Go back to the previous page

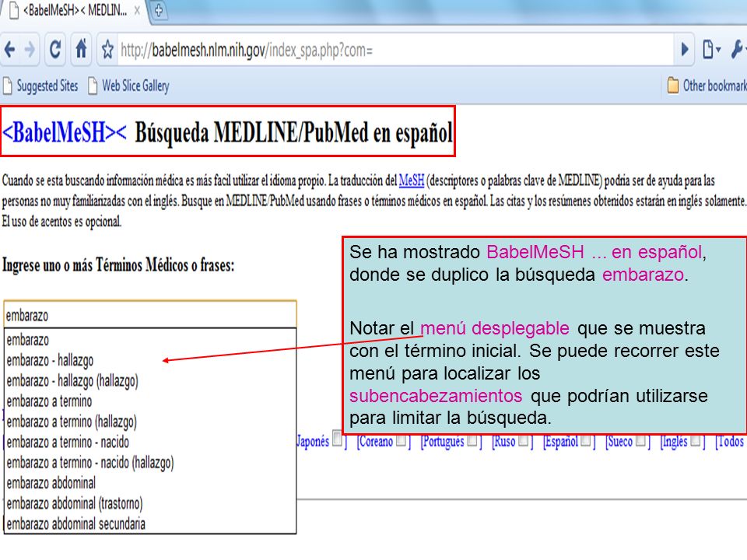pyautogui.click(x=9, y=49)
